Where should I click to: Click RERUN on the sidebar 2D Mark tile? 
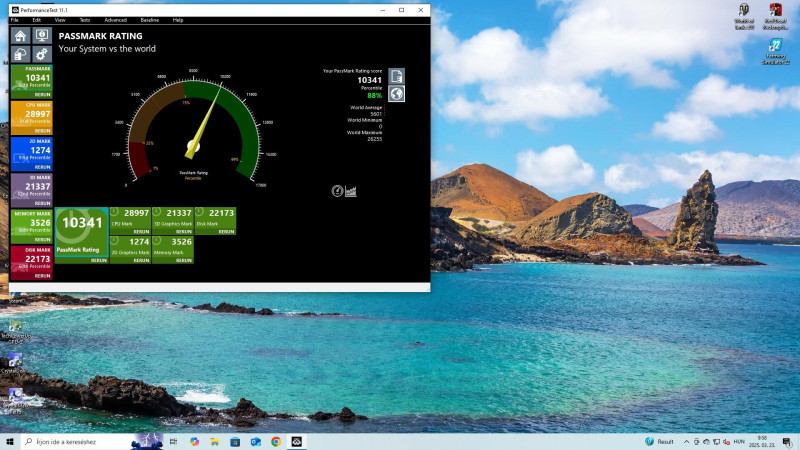pos(42,167)
